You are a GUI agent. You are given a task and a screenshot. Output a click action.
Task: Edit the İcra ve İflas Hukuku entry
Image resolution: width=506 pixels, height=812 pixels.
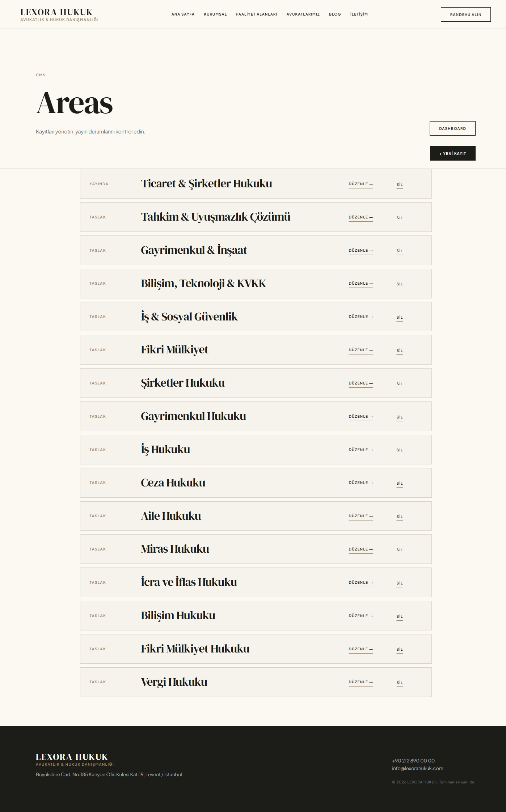[x=361, y=583]
